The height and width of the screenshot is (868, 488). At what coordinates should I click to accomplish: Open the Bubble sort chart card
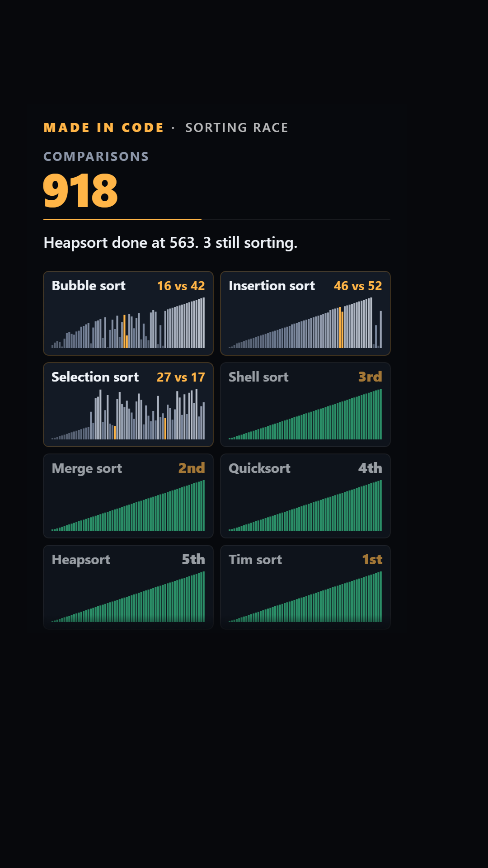[x=128, y=313]
